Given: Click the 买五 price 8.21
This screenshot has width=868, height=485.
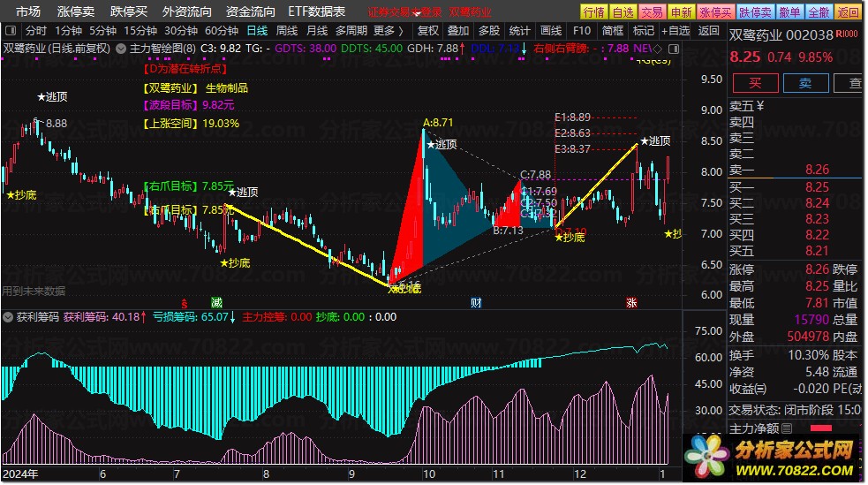Looking at the screenshot, I should (x=817, y=251).
